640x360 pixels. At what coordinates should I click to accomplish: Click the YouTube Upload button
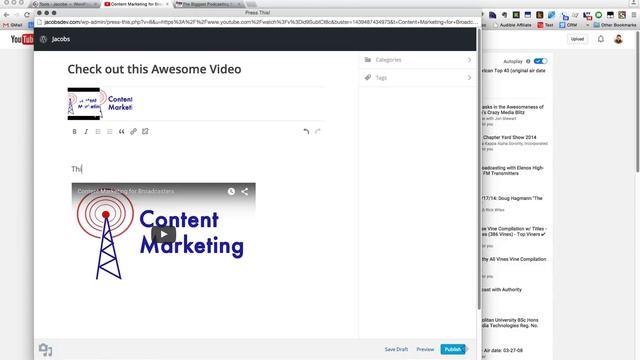(577, 39)
